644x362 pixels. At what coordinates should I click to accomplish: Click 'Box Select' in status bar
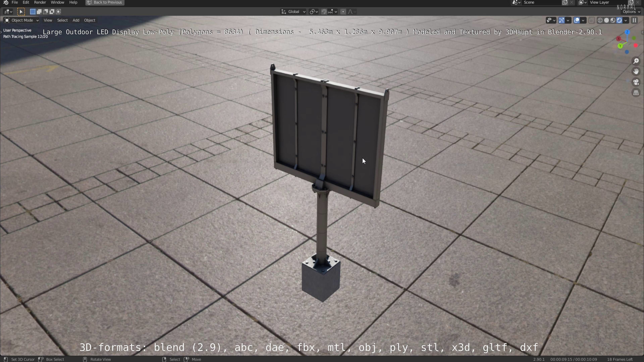pos(55,359)
